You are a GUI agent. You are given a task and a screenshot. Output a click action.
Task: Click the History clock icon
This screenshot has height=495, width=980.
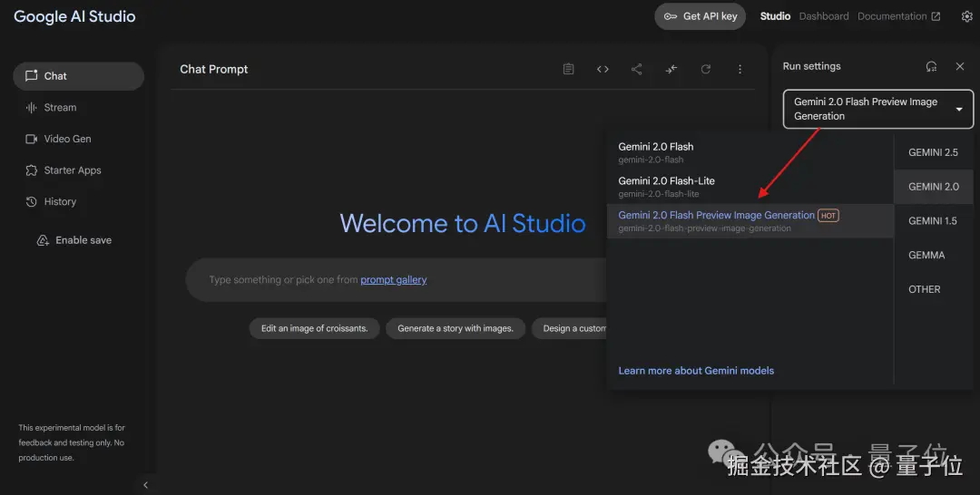31,201
